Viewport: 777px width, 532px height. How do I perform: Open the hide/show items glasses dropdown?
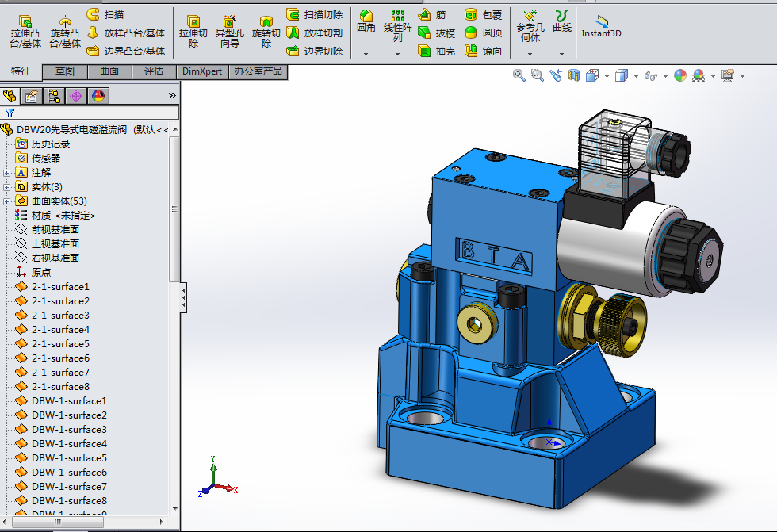653,75
